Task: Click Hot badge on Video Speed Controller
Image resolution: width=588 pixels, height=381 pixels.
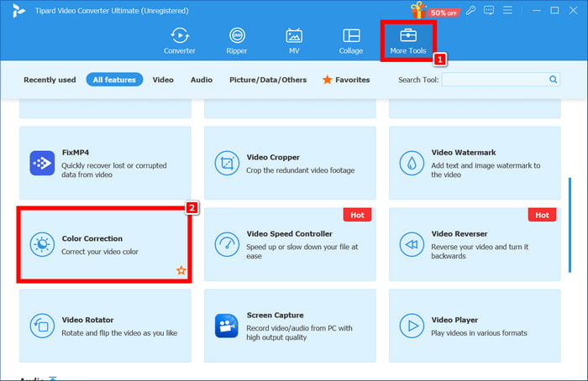Action: (357, 215)
